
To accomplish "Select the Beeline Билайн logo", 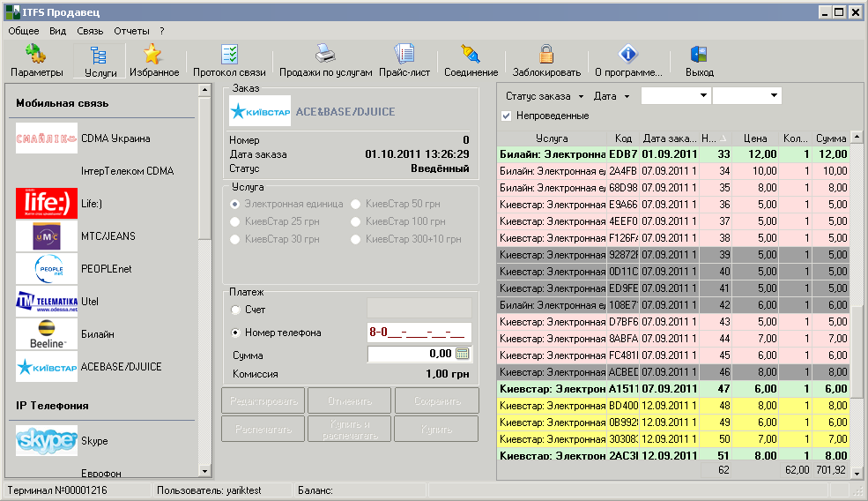I will click(47, 334).
